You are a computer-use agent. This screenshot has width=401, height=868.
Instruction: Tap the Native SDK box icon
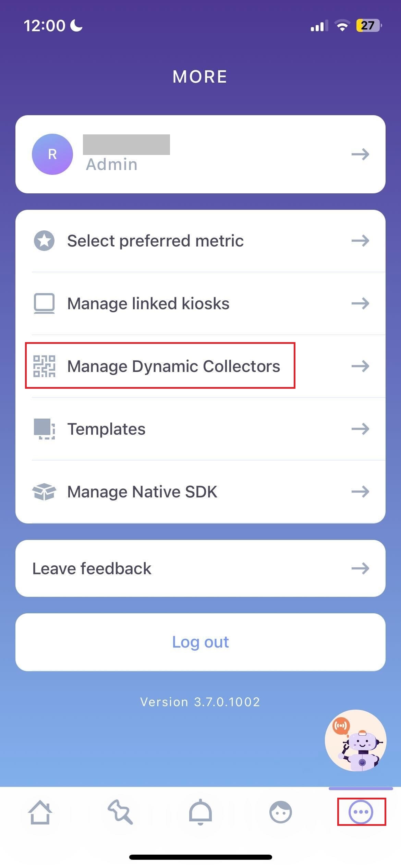tap(44, 492)
